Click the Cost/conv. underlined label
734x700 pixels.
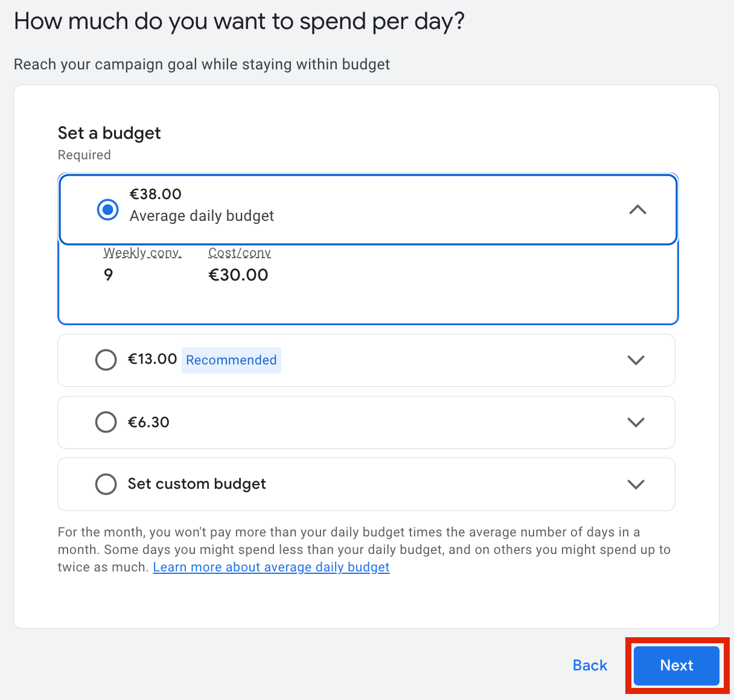[x=240, y=253]
